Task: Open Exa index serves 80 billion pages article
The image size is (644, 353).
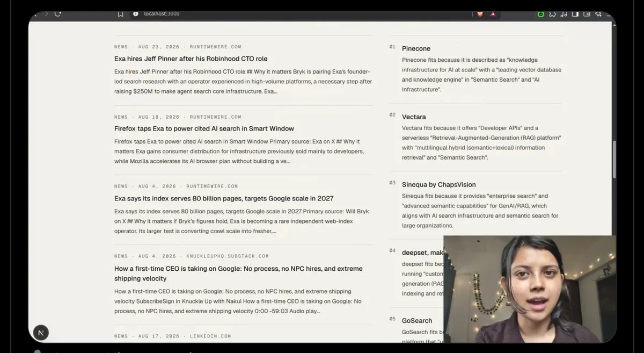Action: point(224,199)
